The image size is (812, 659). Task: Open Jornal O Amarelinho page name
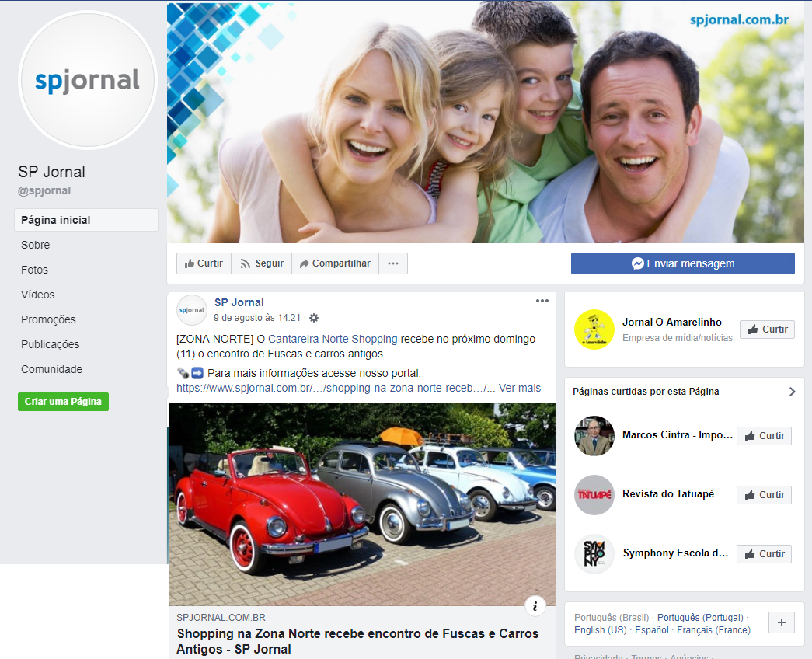[x=671, y=322]
